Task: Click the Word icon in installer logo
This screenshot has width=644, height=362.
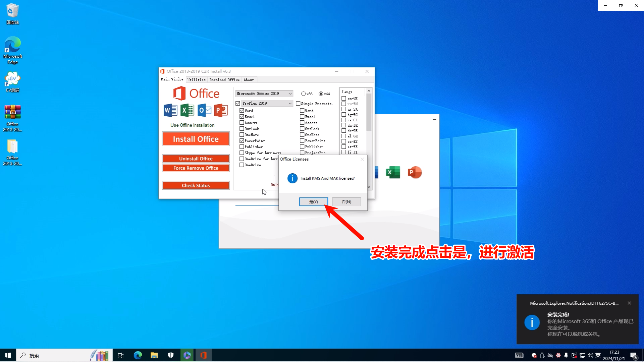Action: point(170,110)
